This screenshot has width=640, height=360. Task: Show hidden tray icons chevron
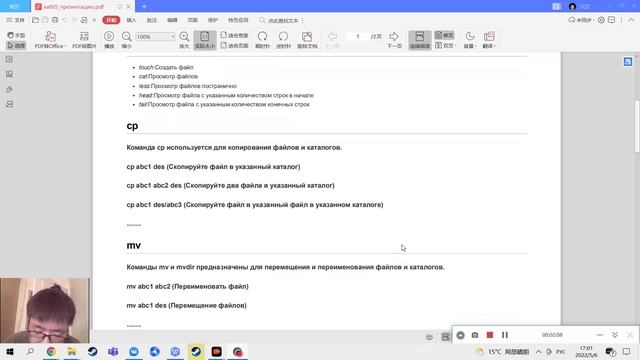tap(539, 351)
